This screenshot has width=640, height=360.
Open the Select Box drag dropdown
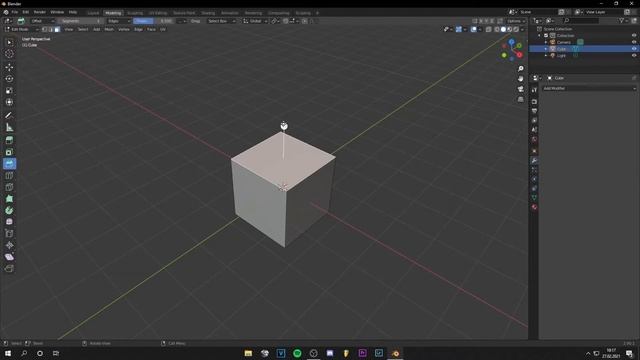click(x=222, y=21)
